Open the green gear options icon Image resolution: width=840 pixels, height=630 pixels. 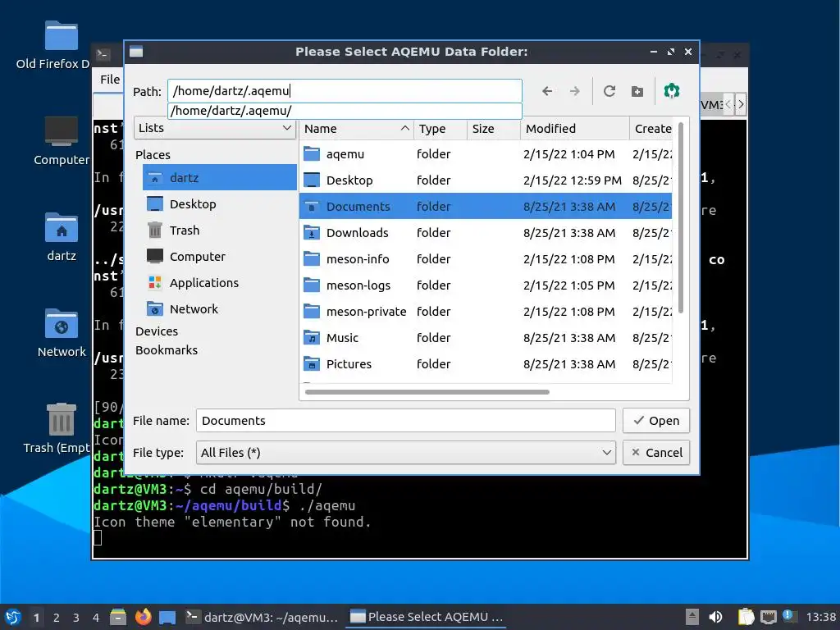coord(672,90)
